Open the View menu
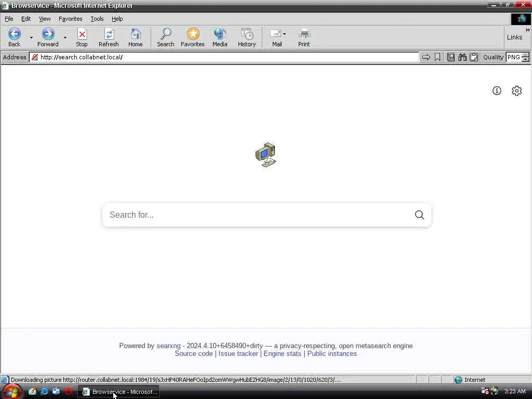 [45, 19]
